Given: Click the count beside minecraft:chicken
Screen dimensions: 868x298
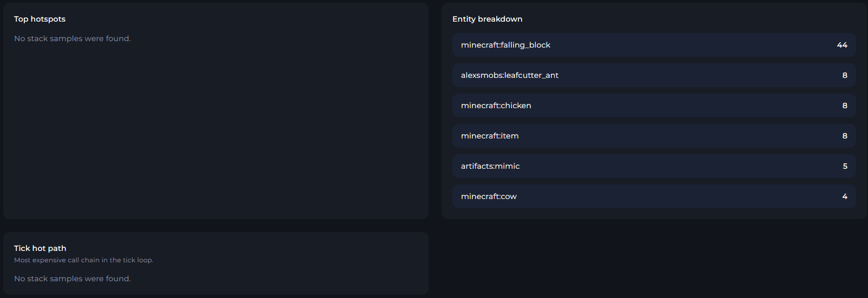Looking at the screenshot, I should coord(844,105).
